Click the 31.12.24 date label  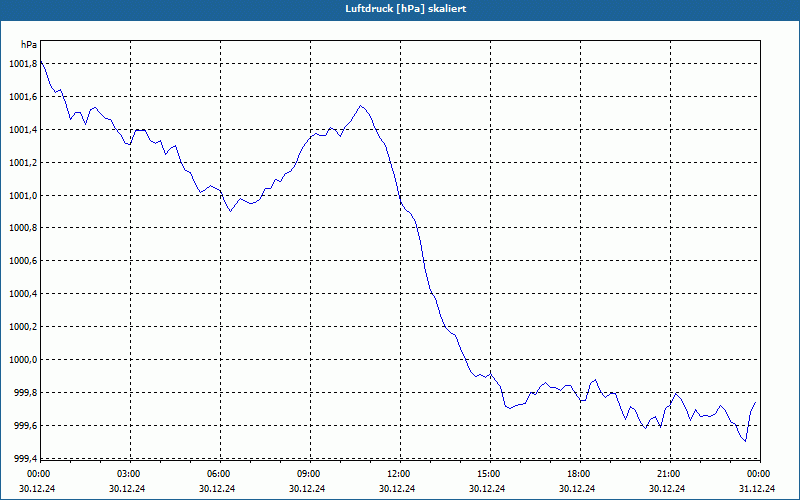[x=757, y=488]
